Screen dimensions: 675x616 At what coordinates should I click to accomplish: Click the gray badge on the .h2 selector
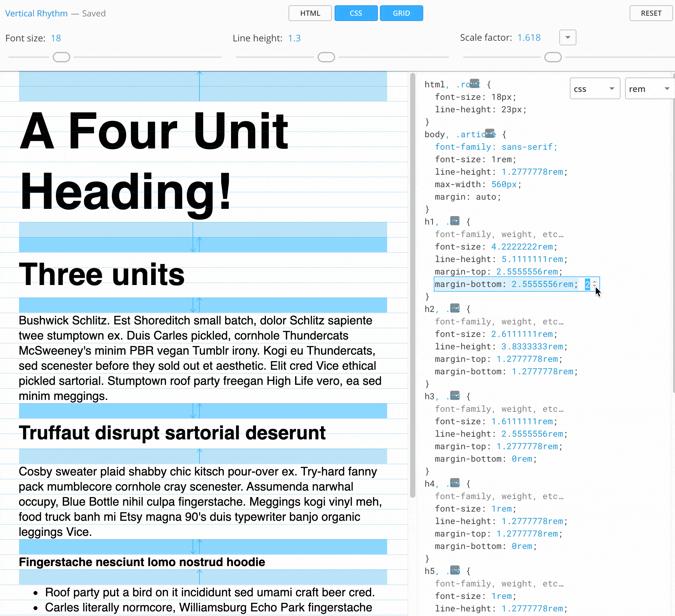click(x=455, y=308)
